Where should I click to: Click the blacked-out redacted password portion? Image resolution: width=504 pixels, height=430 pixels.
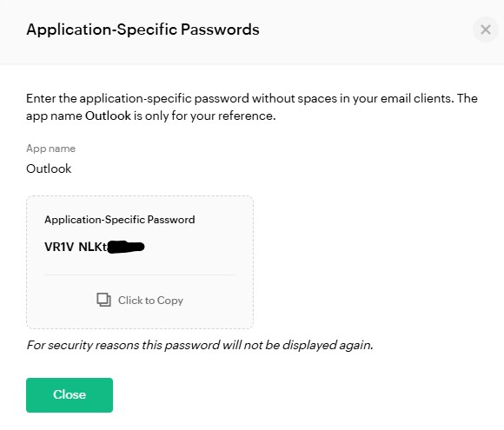pyautogui.click(x=126, y=247)
